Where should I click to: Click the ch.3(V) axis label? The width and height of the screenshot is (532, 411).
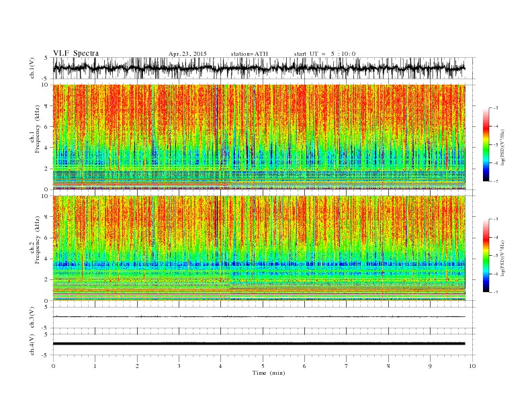tap(32, 318)
